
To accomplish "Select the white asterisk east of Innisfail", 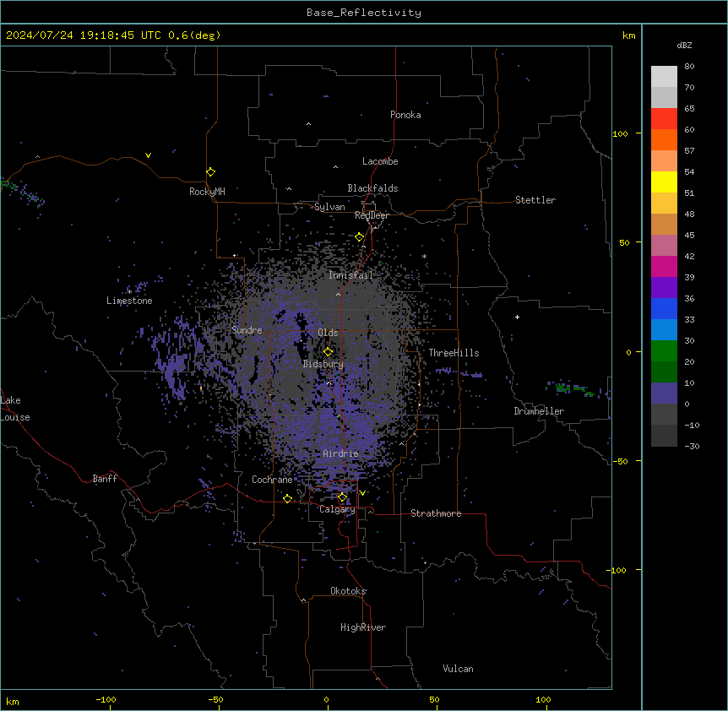I will pyautogui.click(x=424, y=256).
